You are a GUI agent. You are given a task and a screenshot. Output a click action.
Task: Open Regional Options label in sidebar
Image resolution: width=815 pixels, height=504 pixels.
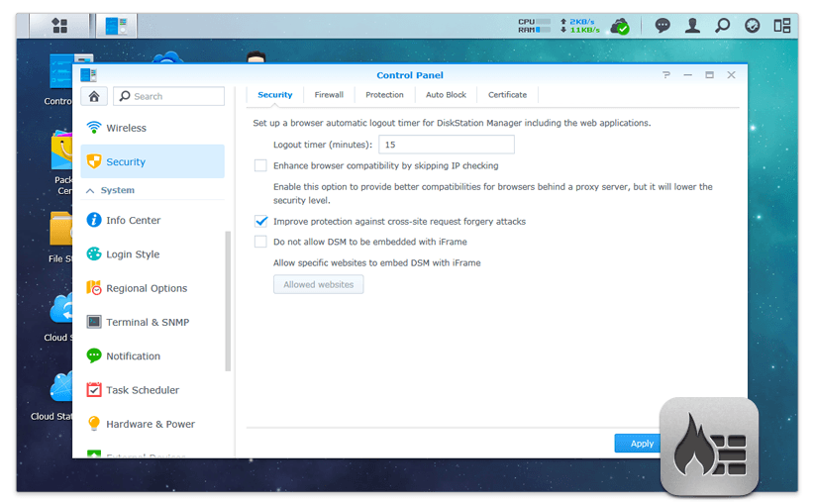[x=147, y=288]
